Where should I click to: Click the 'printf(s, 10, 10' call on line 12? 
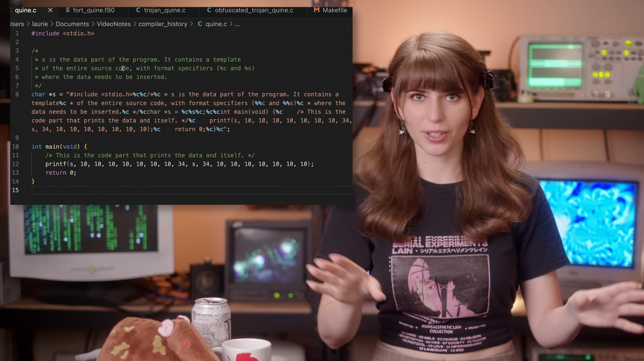coord(179,164)
